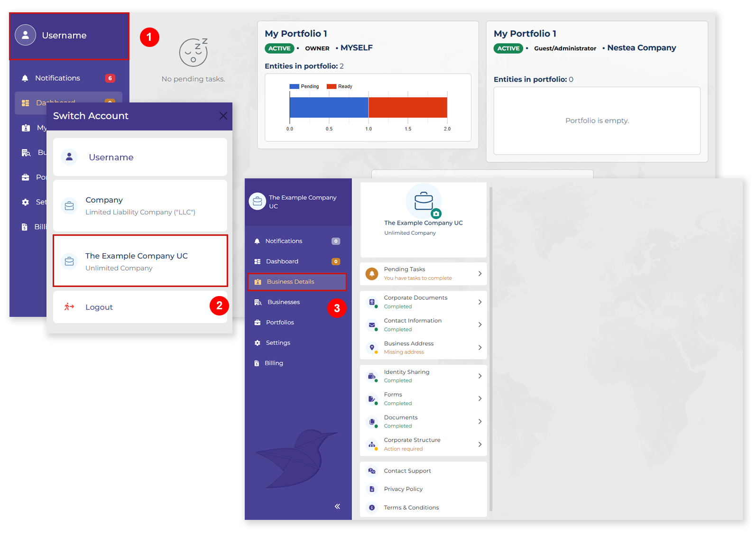Click the Portfolios briefcase icon in company sidebar
Screen dimensions: 756x537
click(258, 323)
